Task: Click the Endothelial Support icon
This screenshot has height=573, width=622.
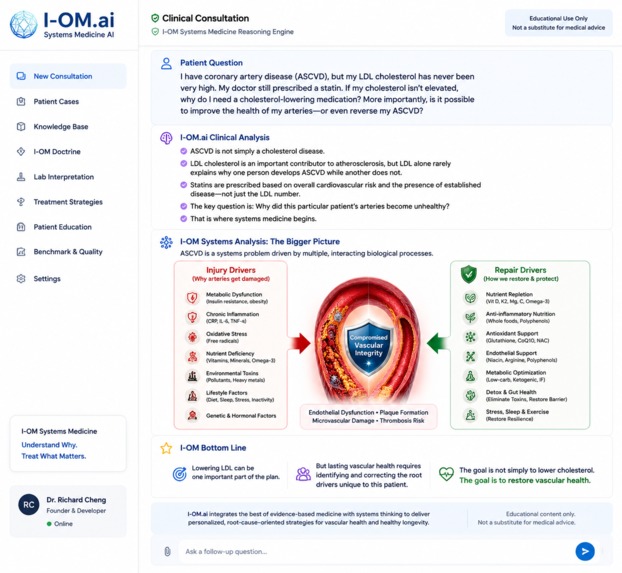Action: (470, 356)
